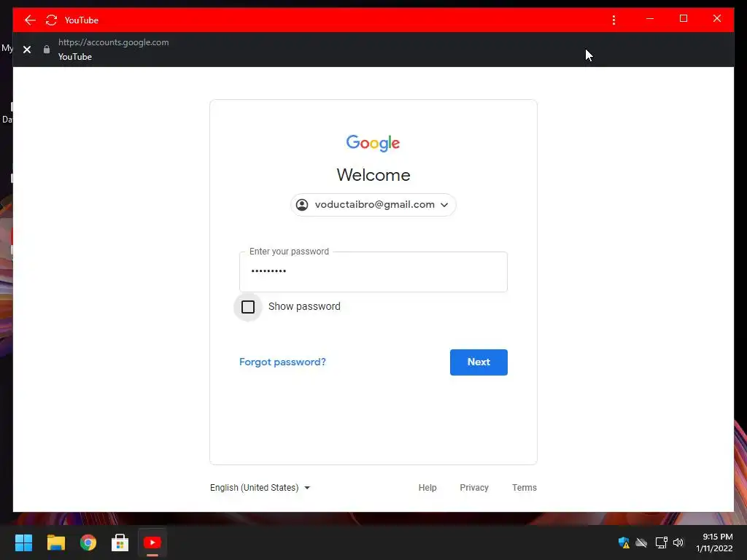
Task: Click the OneDrive cloud tray icon
Action: (x=642, y=542)
